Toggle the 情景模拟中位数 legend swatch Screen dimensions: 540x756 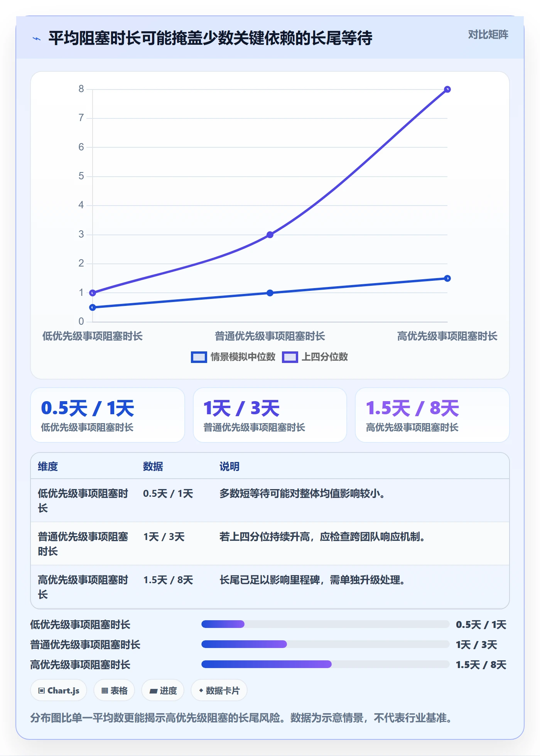pyautogui.click(x=199, y=357)
